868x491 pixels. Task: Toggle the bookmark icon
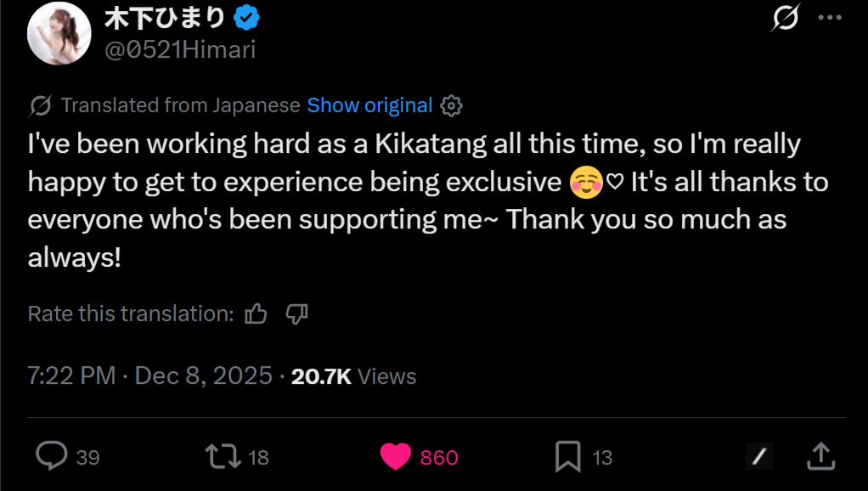click(x=567, y=457)
